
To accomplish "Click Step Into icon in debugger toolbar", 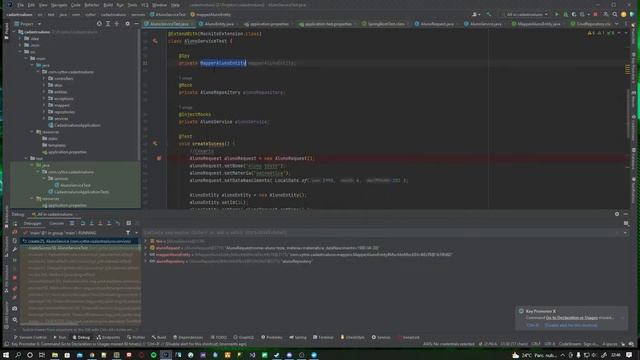I will click(x=91, y=223).
